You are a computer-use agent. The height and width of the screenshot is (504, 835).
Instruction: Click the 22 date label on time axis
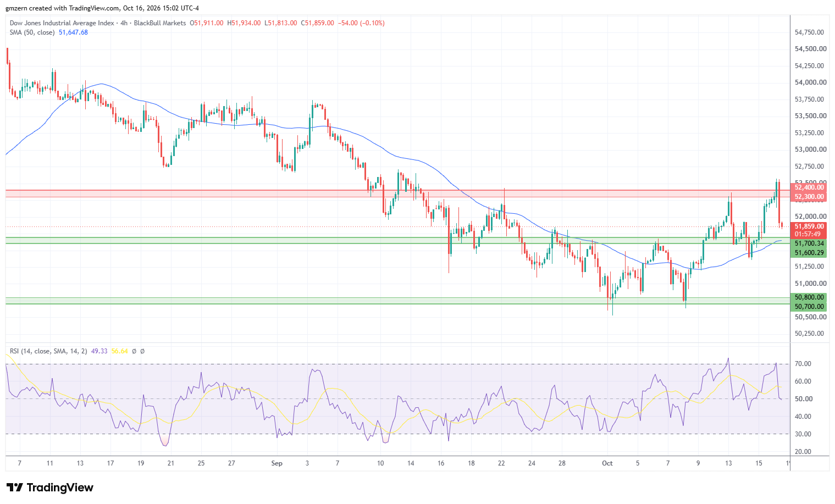pyautogui.click(x=501, y=463)
